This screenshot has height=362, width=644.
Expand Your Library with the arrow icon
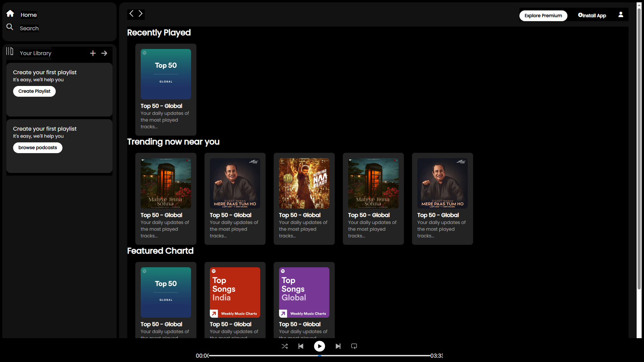[x=104, y=53]
